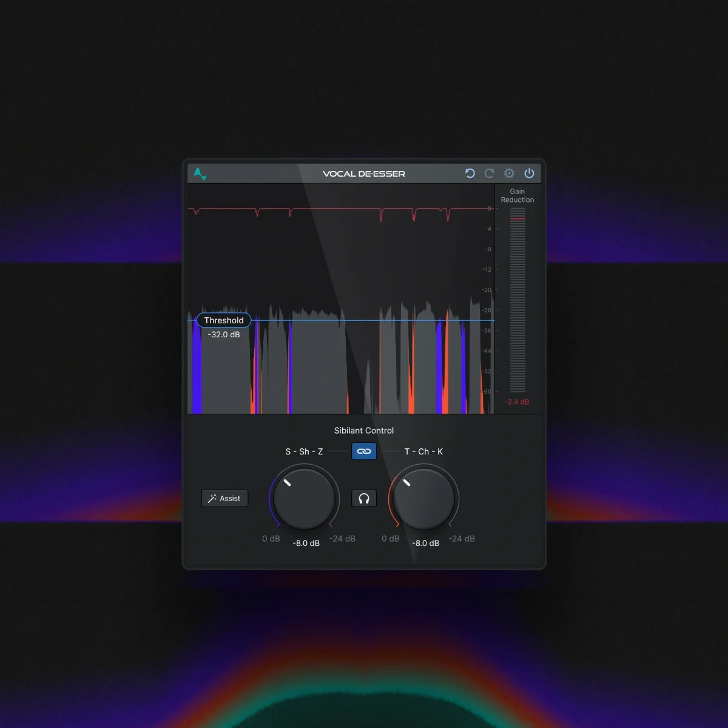Click the waveform logo icon
Image resolution: width=728 pixels, height=728 pixels.
[200, 174]
